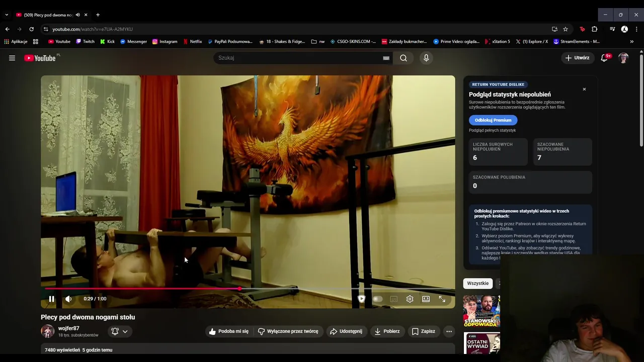Image resolution: width=644 pixels, height=362 pixels.
Task: Click the Wyłączone przez twórcę dislike button
Action: pos(288,331)
